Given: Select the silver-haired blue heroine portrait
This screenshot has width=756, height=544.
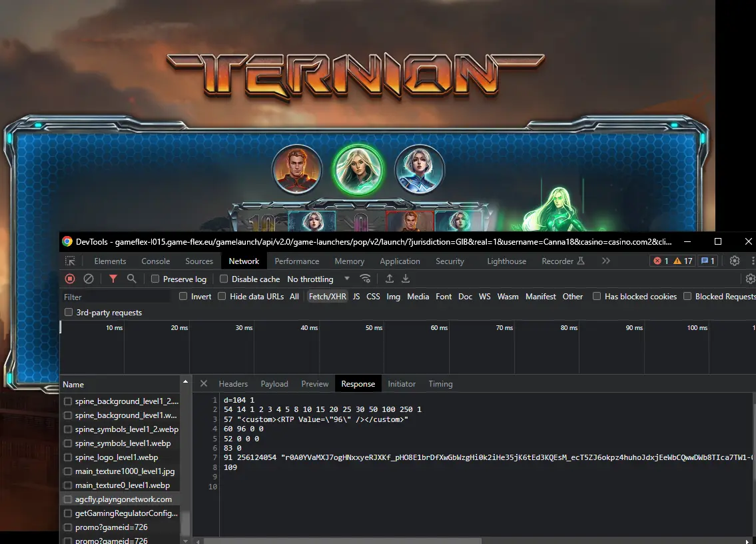Looking at the screenshot, I should pyautogui.click(x=420, y=169).
